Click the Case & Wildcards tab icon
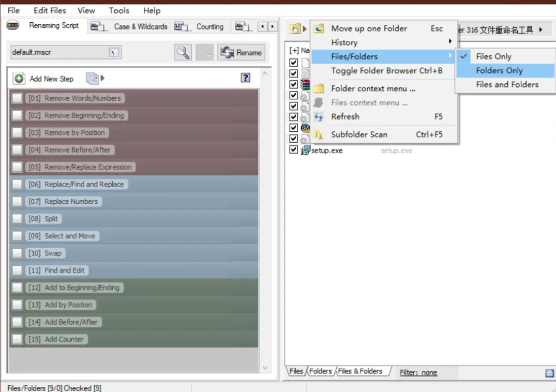556x392 pixels. click(x=99, y=26)
